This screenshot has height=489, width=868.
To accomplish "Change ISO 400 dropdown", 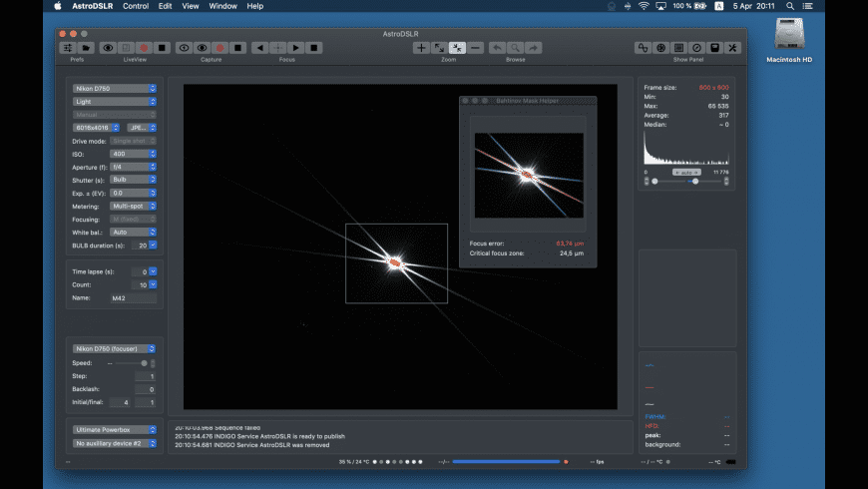I will (x=133, y=154).
